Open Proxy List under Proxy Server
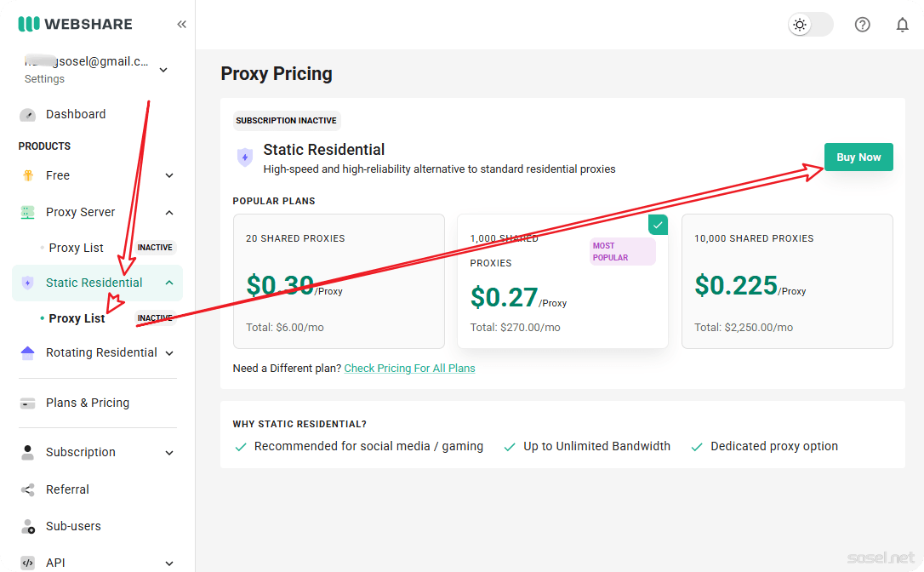 [x=77, y=249]
